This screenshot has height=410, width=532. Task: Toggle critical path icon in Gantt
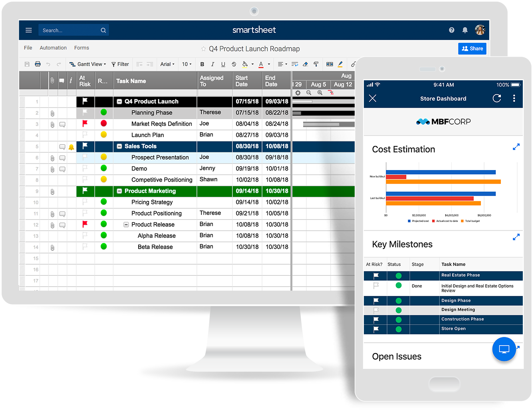click(331, 93)
